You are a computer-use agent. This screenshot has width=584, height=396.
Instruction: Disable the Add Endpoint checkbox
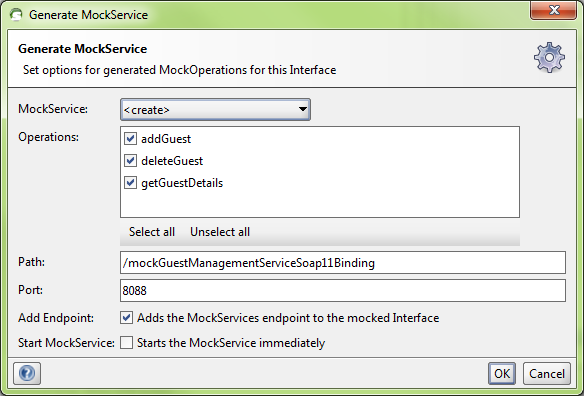(126, 318)
